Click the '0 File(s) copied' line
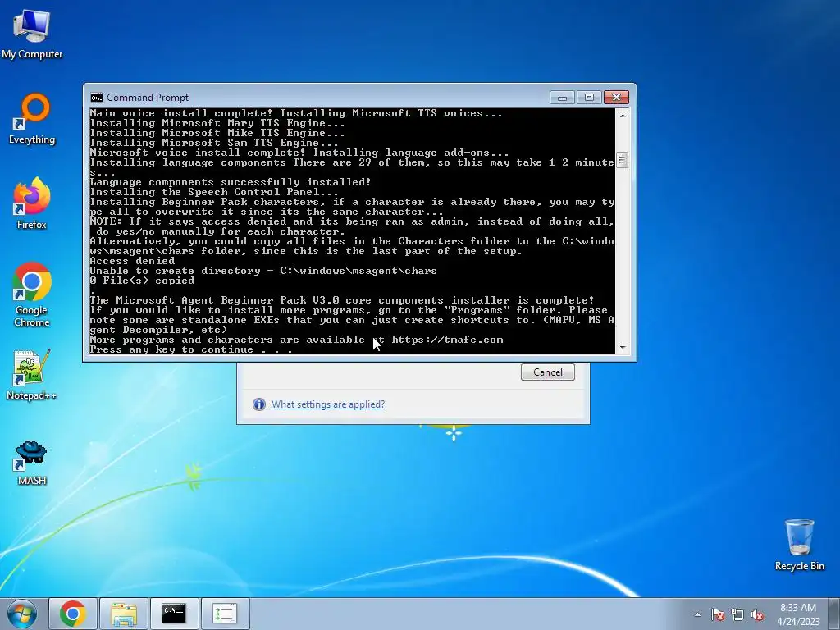 coord(142,281)
